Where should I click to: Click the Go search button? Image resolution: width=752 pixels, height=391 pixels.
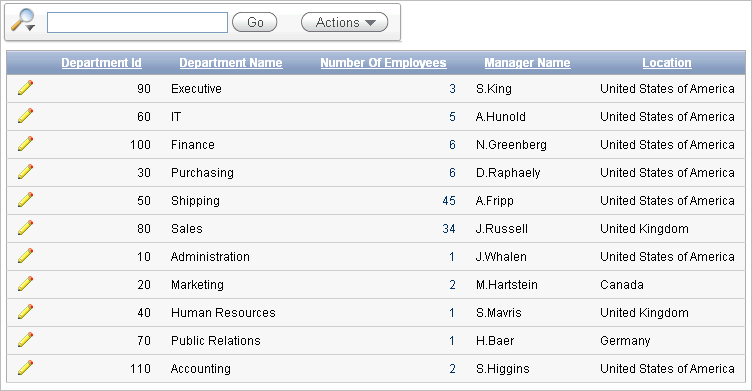[x=255, y=22]
